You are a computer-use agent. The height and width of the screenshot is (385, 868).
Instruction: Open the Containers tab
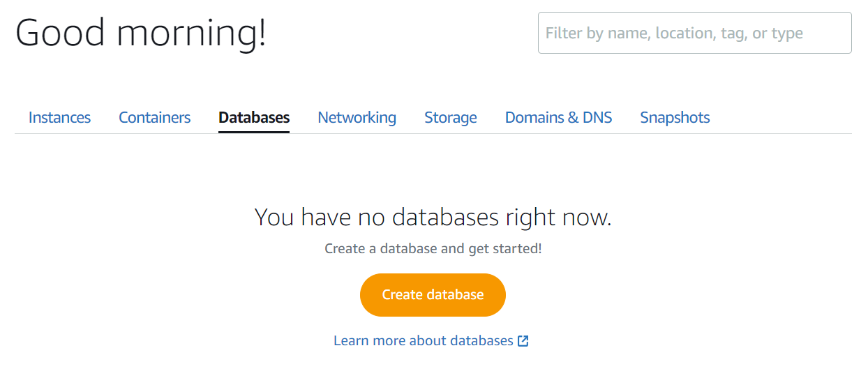coord(154,117)
